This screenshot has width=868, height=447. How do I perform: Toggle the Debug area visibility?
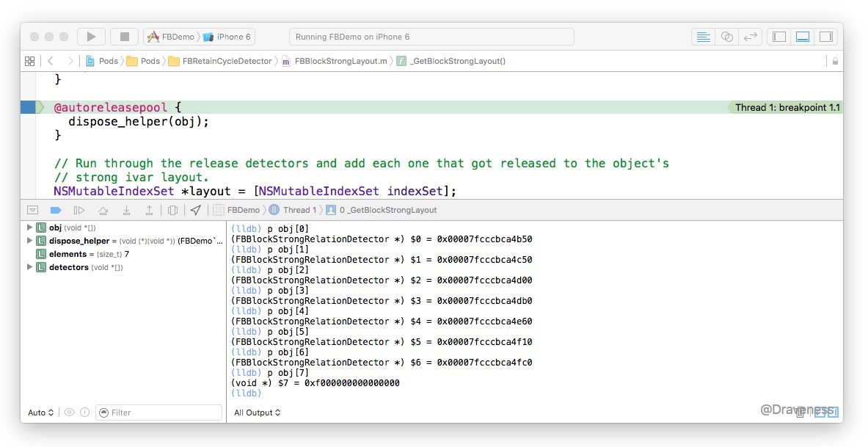coord(803,37)
